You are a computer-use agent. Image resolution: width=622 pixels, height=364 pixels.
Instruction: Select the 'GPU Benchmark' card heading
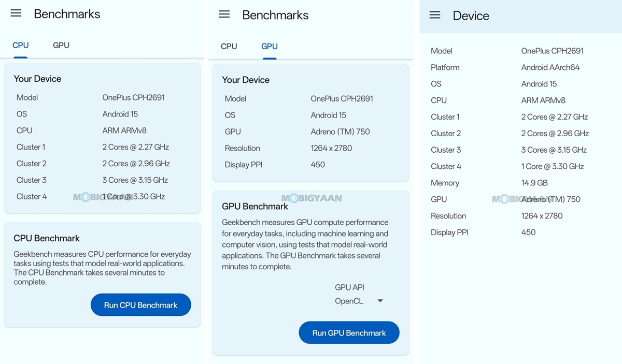point(255,206)
